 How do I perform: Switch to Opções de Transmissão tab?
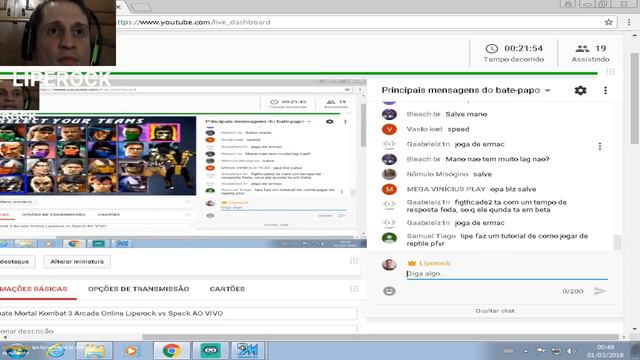click(x=138, y=289)
